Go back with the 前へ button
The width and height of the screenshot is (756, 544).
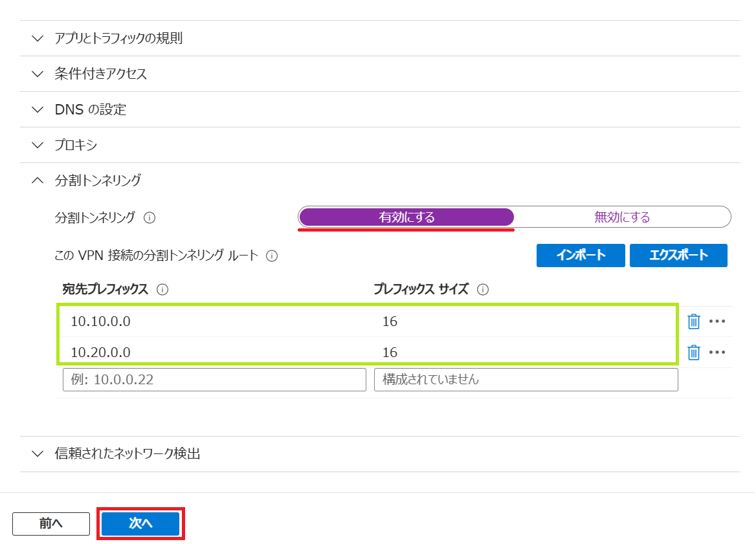(51, 524)
